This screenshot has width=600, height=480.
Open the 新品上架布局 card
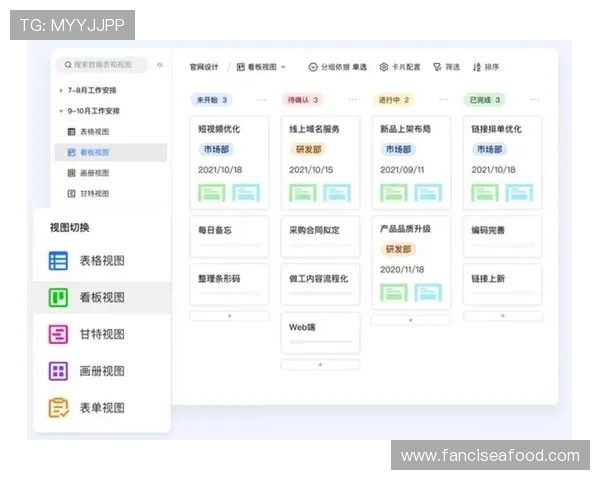pos(411,163)
